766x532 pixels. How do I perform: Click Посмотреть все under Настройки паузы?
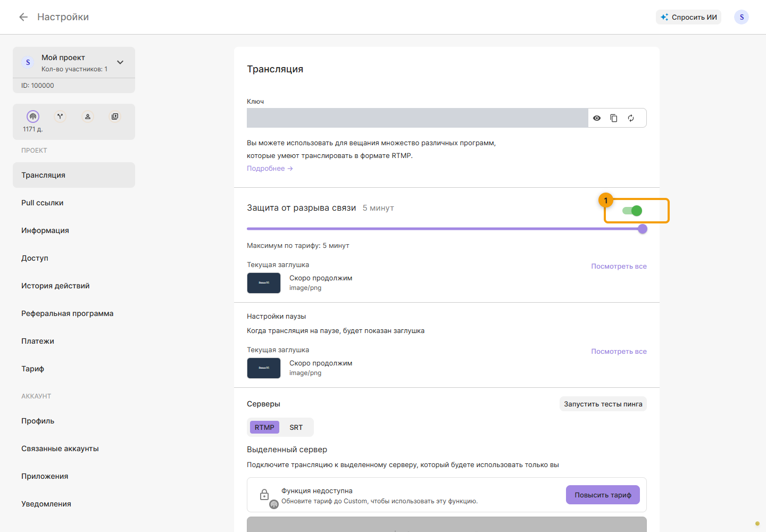pos(619,352)
